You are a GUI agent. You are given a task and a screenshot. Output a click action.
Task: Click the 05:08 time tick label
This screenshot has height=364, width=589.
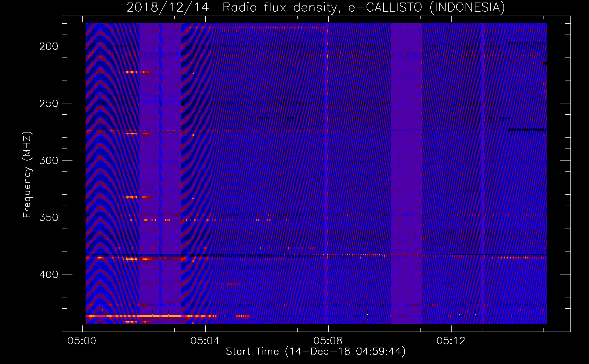pos(328,341)
